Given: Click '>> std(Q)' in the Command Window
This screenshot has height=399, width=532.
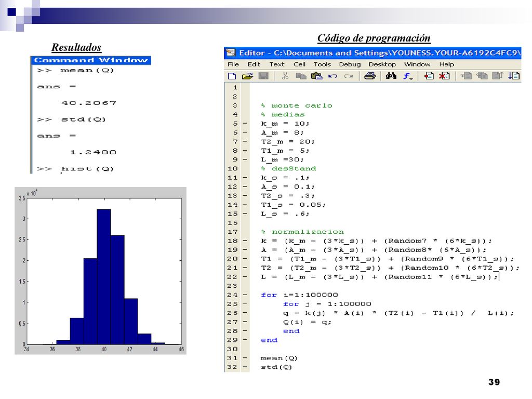Looking at the screenshot, I should pyautogui.click(x=71, y=119).
